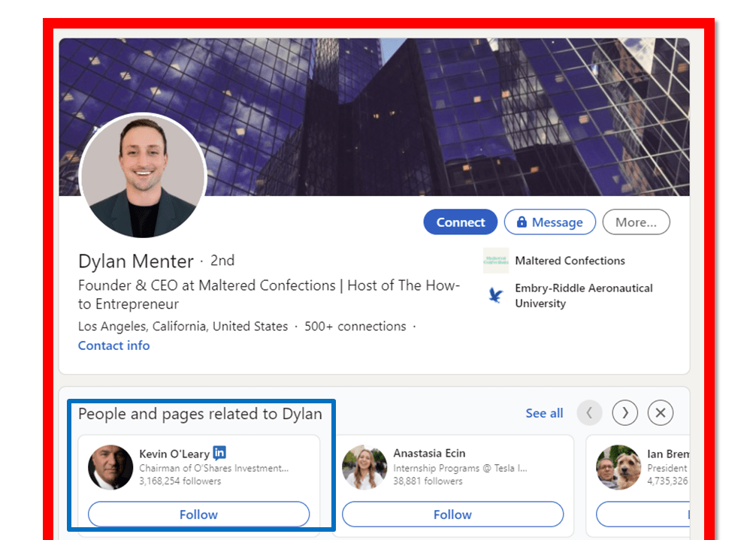Open the Contact info link

point(113,345)
